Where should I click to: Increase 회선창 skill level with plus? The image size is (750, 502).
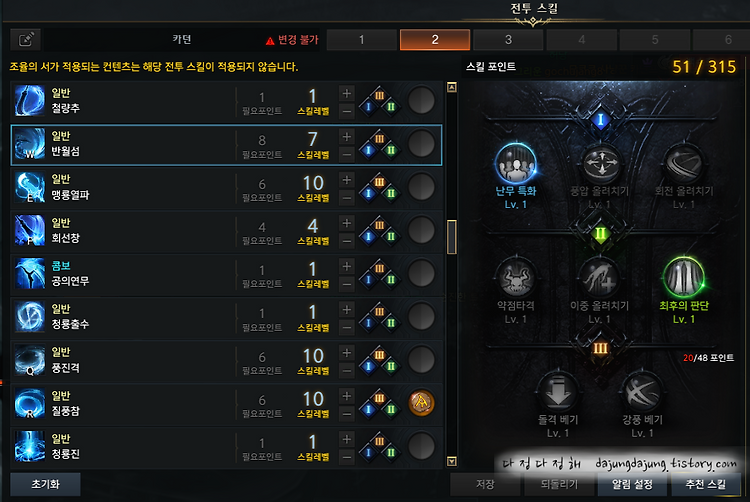pyautogui.click(x=347, y=223)
